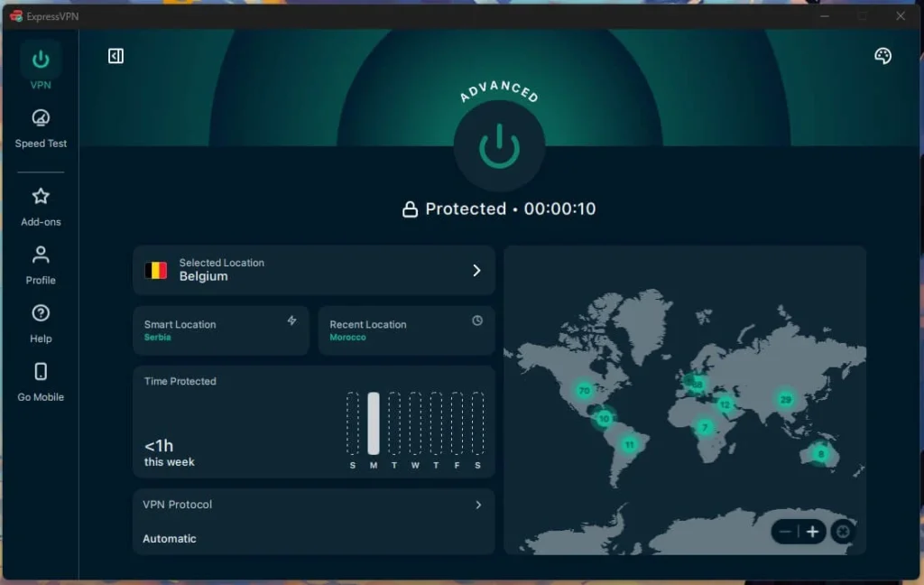The image size is (924, 585).
Task: Expand the Selected Location Belgium chevron
Action: pyautogui.click(x=476, y=270)
